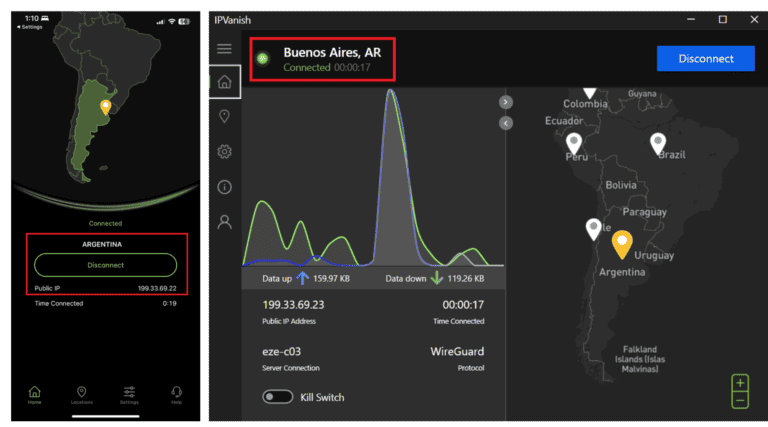
Task: Maximize the IPVanish window
Action: (x=722, y=20)
